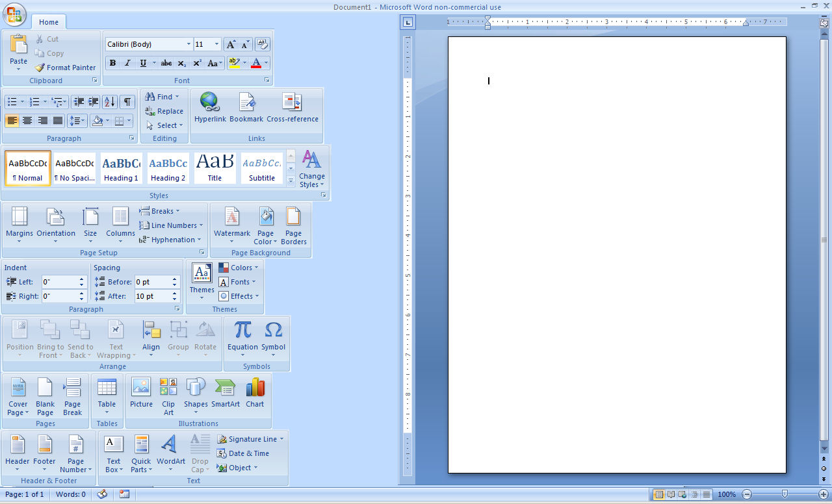This screenshot has width=832, height=504.
Task: Insert Clip Art
Action: click(x=168, y=396)
